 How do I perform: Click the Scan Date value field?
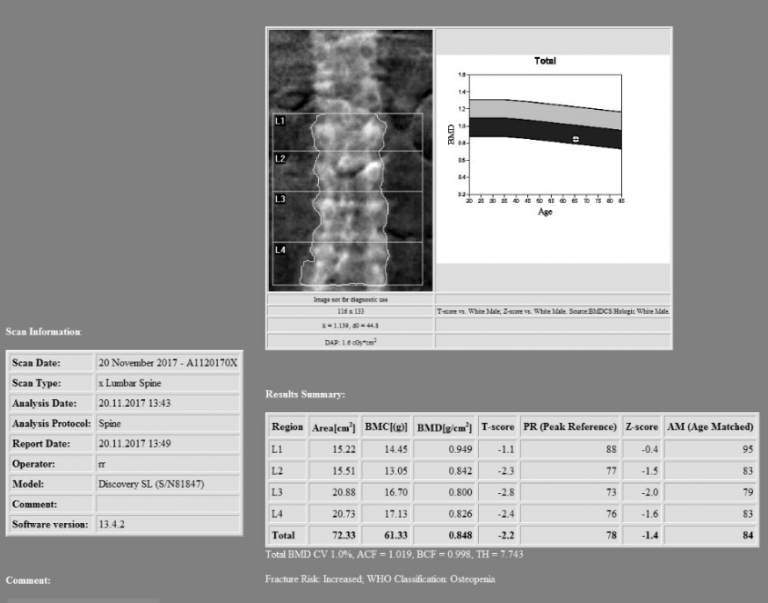167,363
